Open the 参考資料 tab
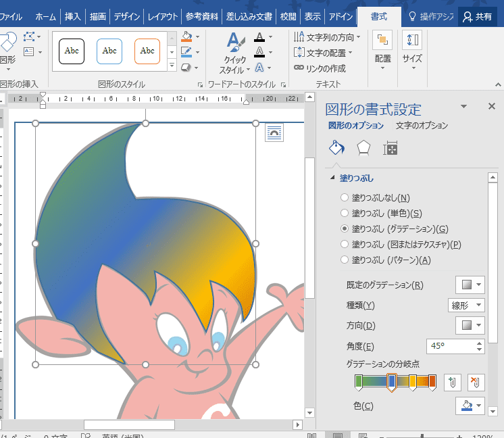The image size is (504, 438). [x=201, y=17]
